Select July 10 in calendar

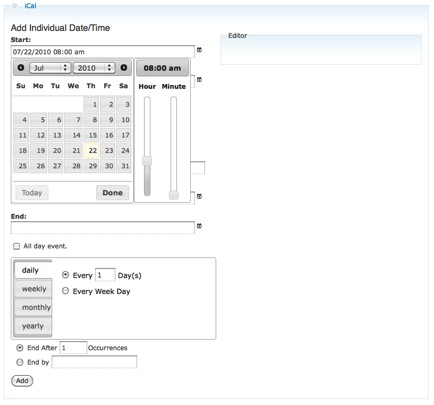(x=124, y=120)
